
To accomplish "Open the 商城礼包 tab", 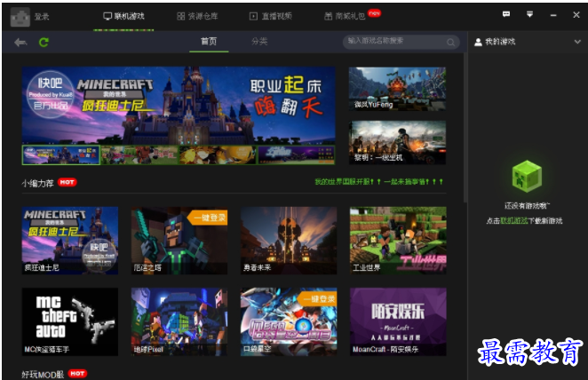I will [x=345, y=16].
